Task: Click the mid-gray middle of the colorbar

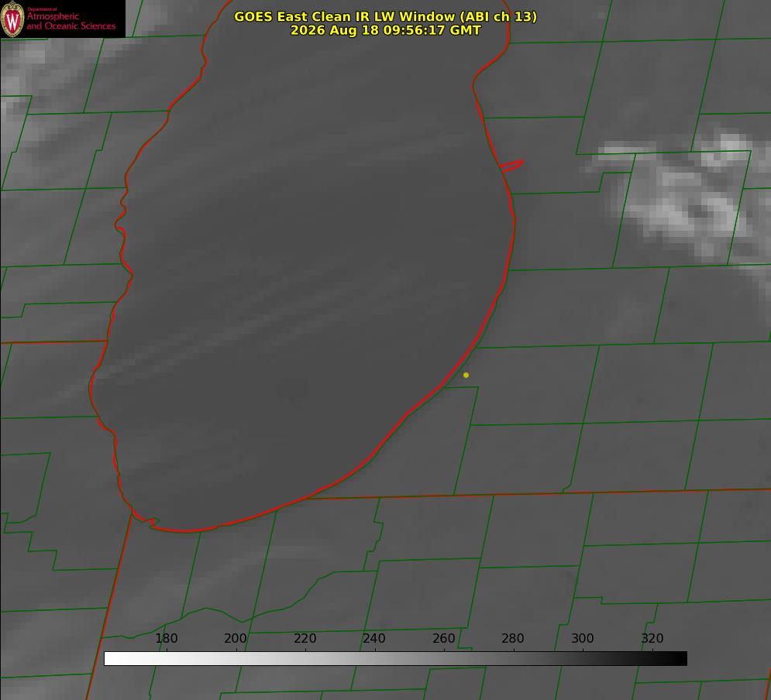Action: coord(395,659)
